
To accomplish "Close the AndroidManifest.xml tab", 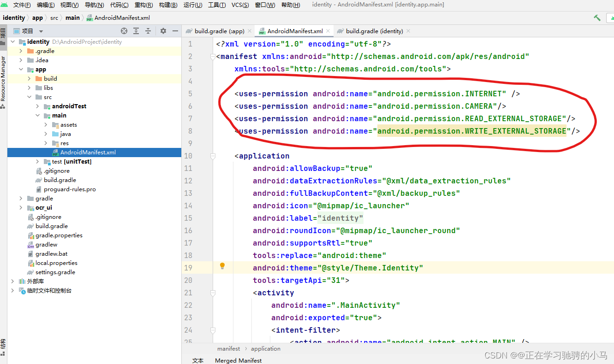I will 328,31.
